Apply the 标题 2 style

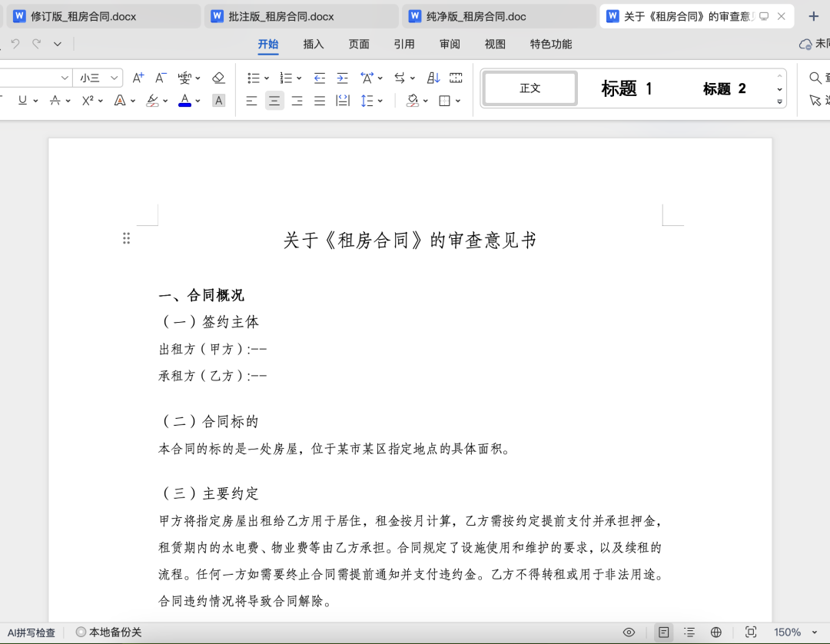point(724,88)
